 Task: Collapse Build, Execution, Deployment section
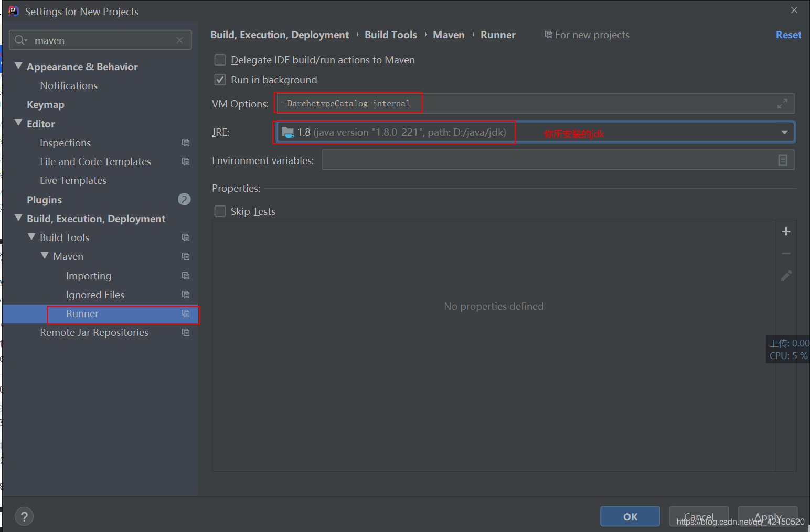[18, 218]
